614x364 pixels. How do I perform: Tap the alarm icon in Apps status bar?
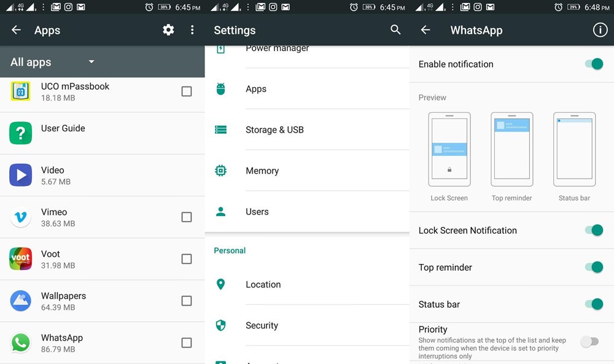click(x=149, y=7)
